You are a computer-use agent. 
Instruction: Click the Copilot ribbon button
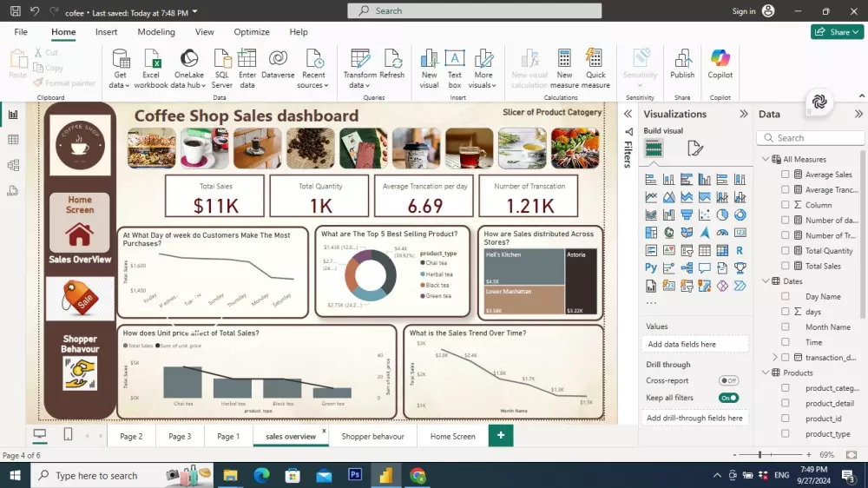[x=720, y=65]
